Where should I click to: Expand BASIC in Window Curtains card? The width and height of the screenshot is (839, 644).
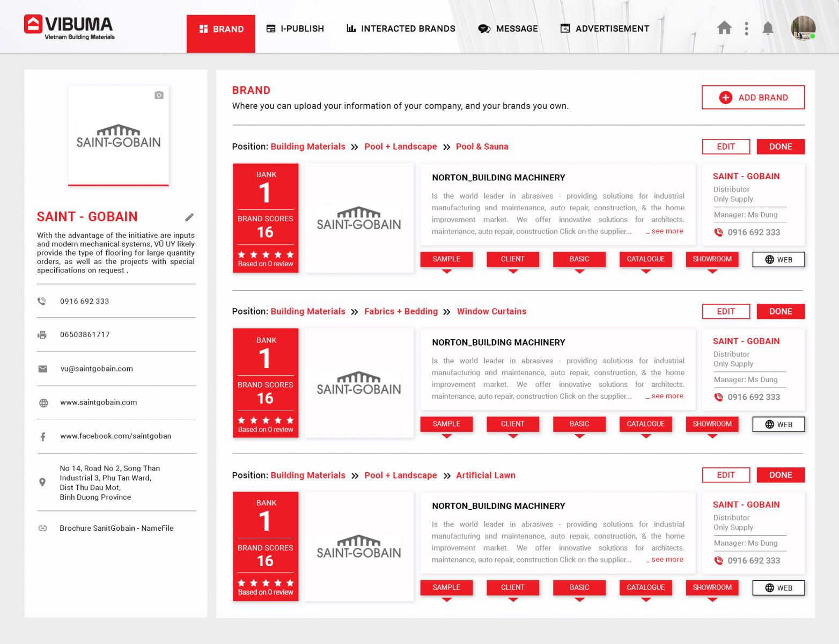click(579, 425)
